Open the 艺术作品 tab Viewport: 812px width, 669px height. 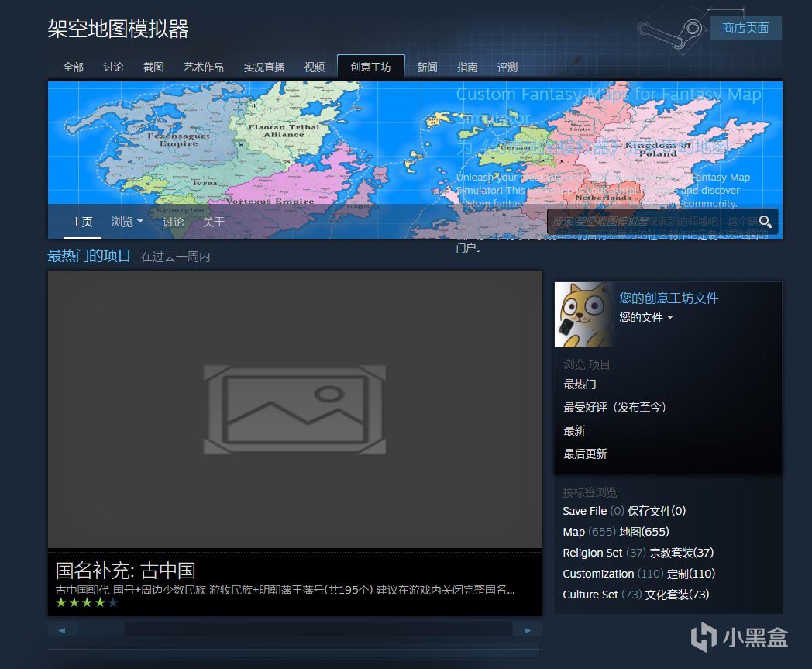204,67
